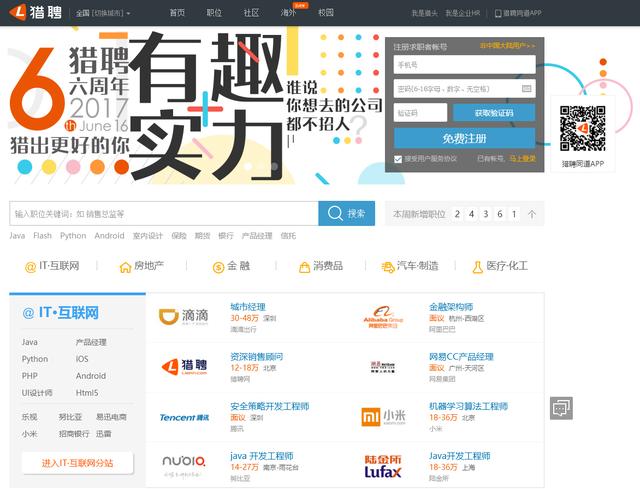Click the NetEase company logo
Viewport: 640px width, 489px height.
click(x=382, y=367)
